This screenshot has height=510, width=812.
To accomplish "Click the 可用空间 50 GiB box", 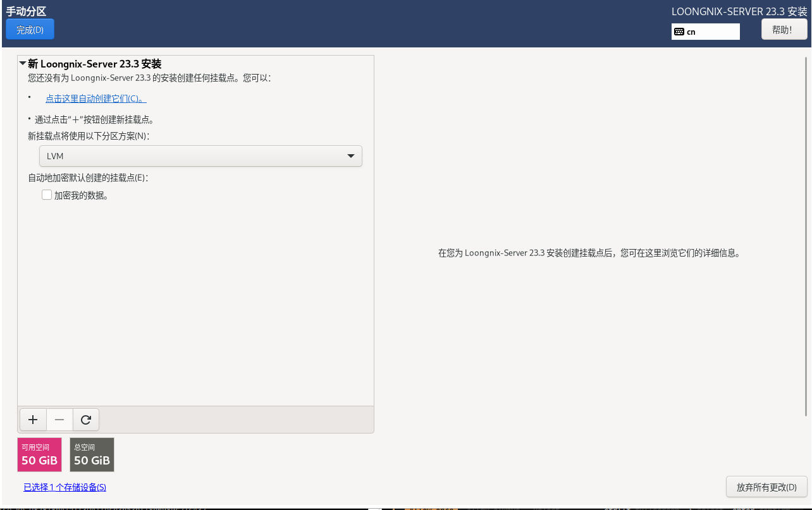I will [x=39, y=454].
